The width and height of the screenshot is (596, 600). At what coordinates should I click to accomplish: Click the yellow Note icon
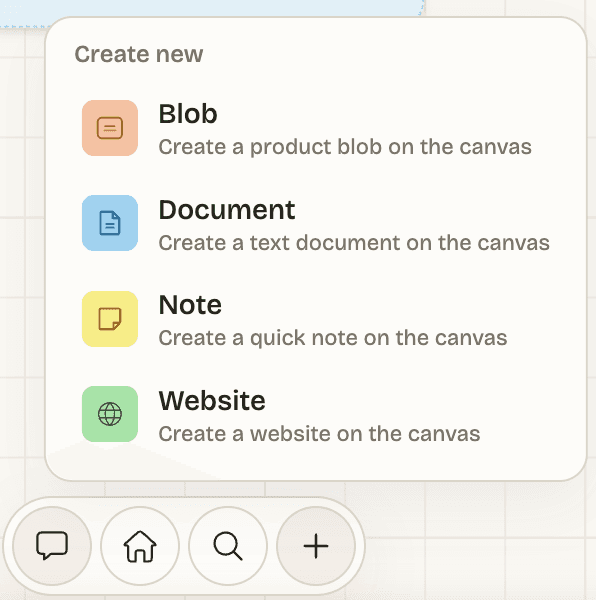[x=110, y=319]
